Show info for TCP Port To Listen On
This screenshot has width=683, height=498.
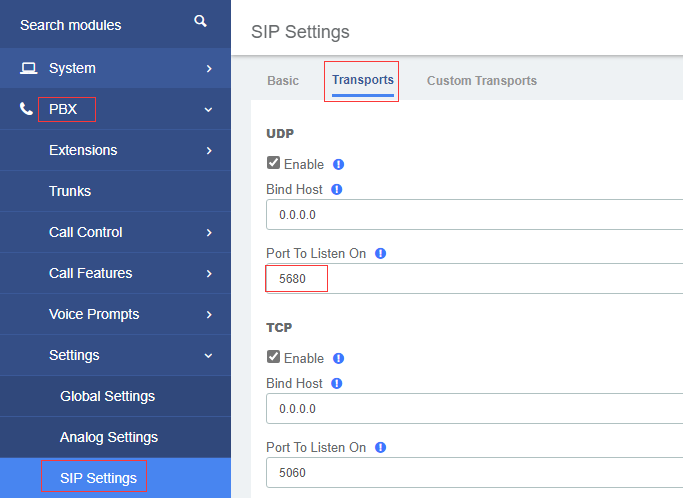coord(380,447)
